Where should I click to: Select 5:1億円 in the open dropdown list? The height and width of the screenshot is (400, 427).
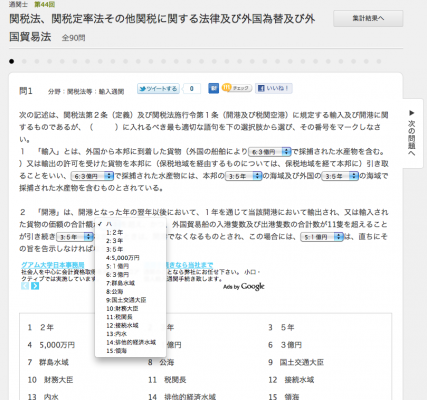131,266
